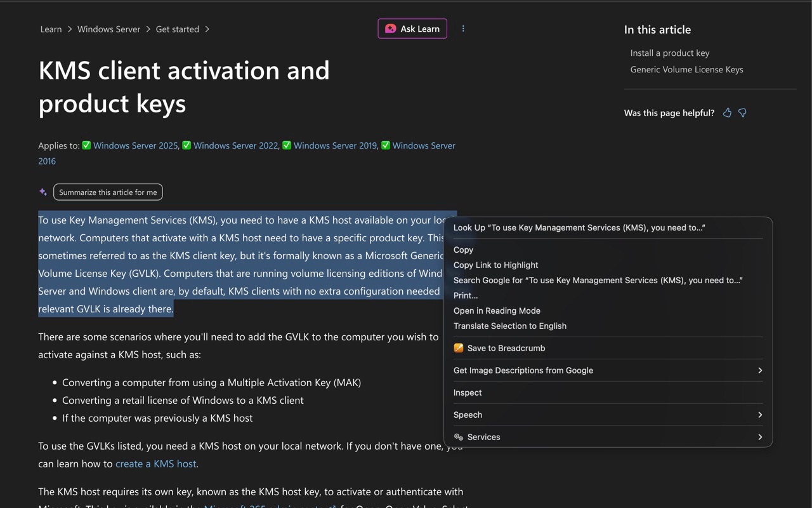Choose Copy Link to Highlight
The image size is (812, 508).
(x=608, y=265)
